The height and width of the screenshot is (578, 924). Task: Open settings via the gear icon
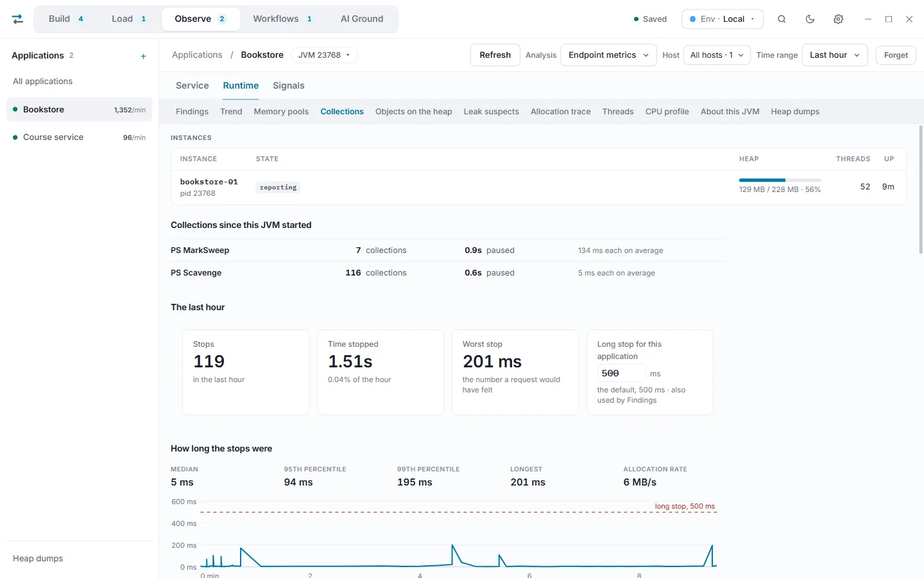[838, 19]
